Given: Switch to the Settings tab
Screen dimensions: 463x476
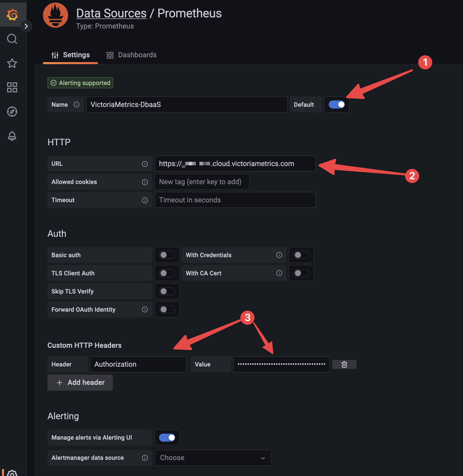Looking at the screenshot, I should 70,55.
